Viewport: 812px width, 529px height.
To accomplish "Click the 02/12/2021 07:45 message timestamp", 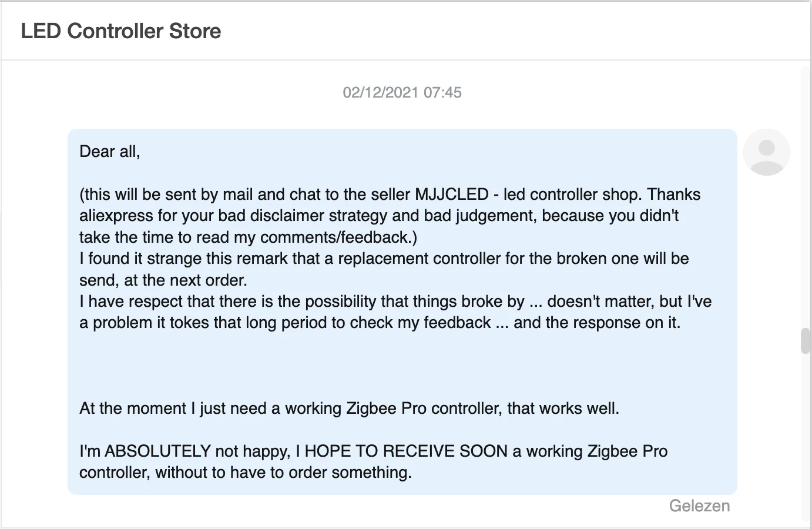I will click(x=402, y=92).
